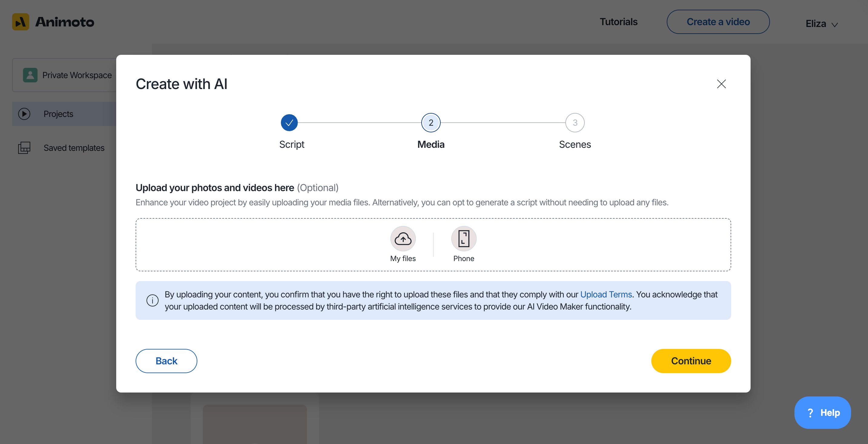868x444 pixels.
Task: Click the Back button
Action: 166,361
